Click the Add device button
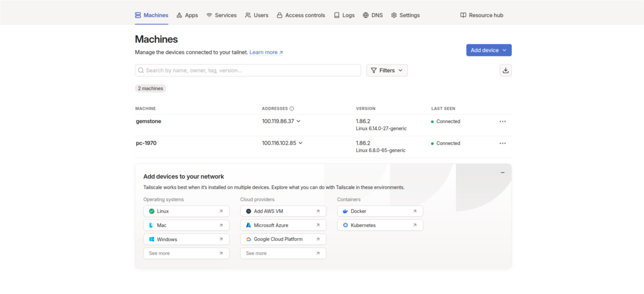The image size is (644, 294). (x=489, y=50)
